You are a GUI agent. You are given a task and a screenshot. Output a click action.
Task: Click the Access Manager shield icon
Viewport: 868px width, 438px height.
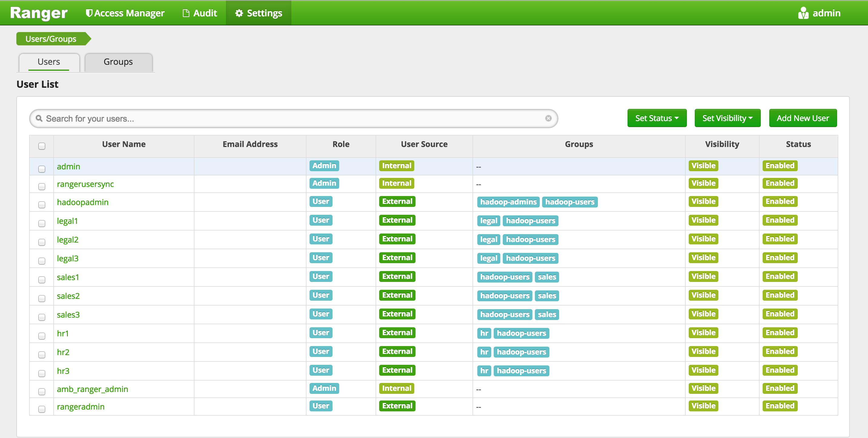coord(89,13)
